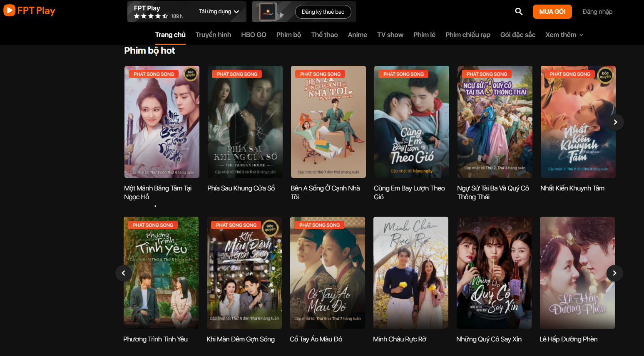
Task: Expand the Xem thêm menu
Action: [x=564, y=35]
